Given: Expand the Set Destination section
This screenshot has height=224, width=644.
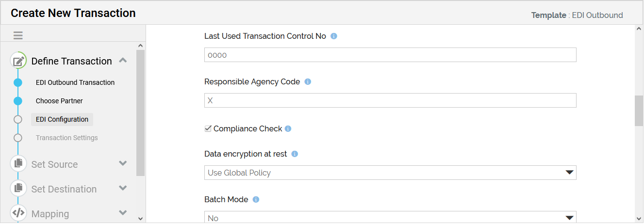Looking at the screenshot, I should pyautogui.click(x=123, y=188).
